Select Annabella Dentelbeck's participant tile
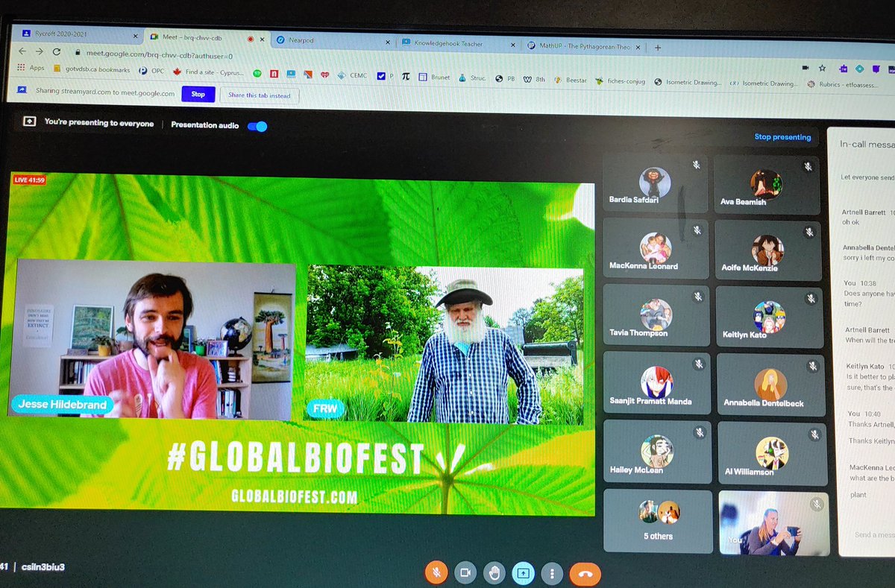The width and height of the screenshot is (895, 588). 771,385
